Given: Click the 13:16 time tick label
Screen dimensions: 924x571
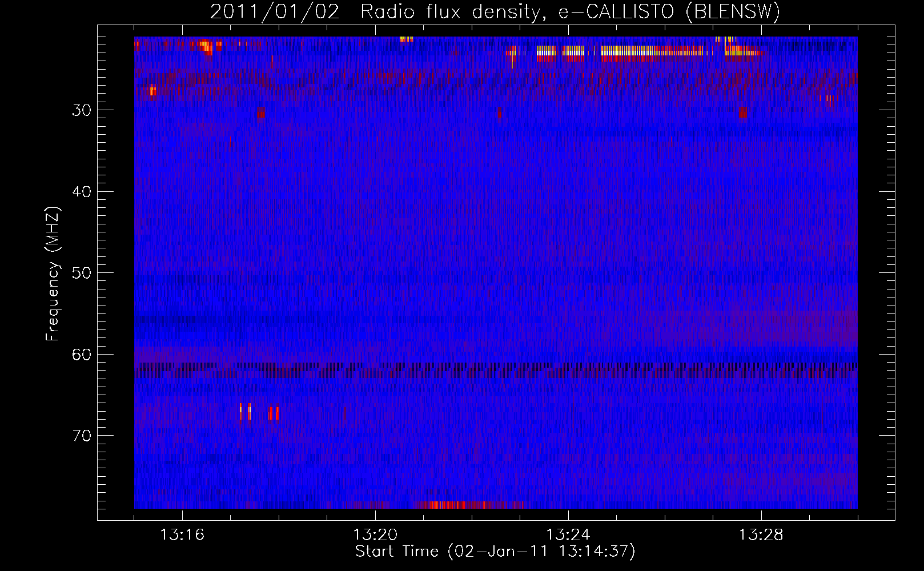Looking at the screenshot, I should (182, 534).
